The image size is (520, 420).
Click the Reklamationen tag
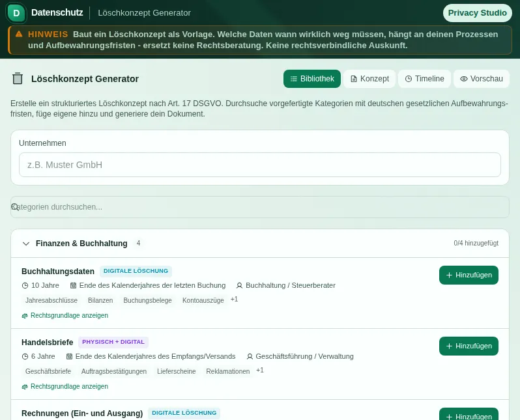228,371
